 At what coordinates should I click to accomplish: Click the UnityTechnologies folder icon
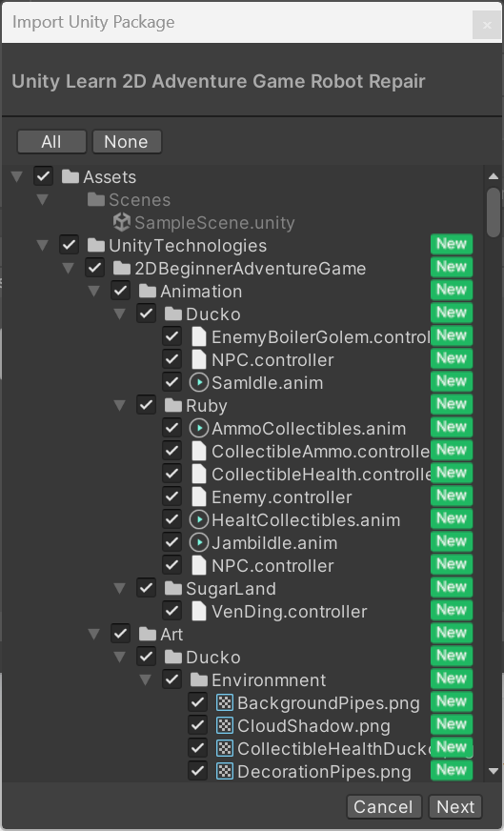click(96, 245)
